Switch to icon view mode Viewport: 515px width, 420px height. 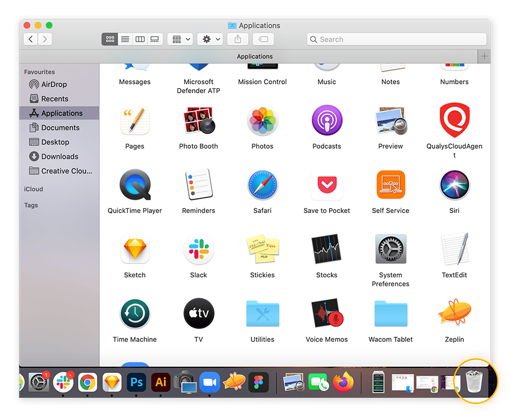[x=109, y=39]
